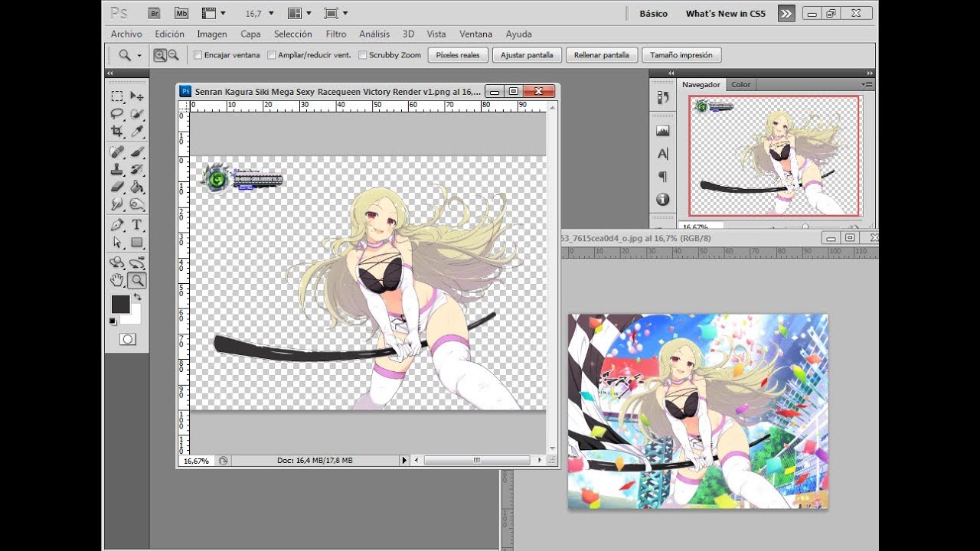980x551 pixels.
Task: Select the Rectangular Marquee tool
Action: (117, 96)
